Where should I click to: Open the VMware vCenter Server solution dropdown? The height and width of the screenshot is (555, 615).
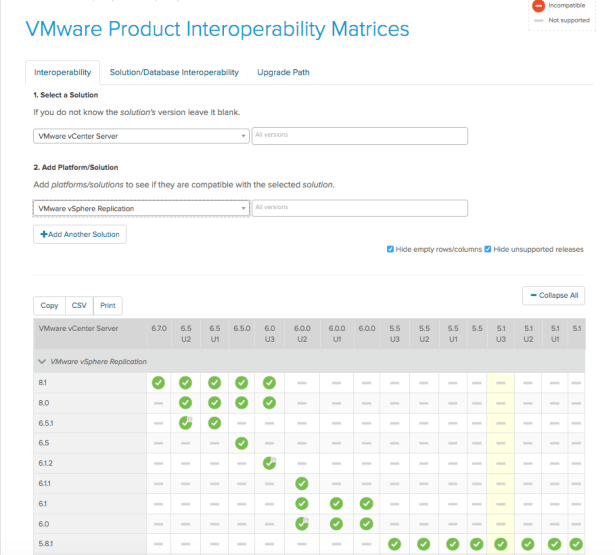(140, 136)
